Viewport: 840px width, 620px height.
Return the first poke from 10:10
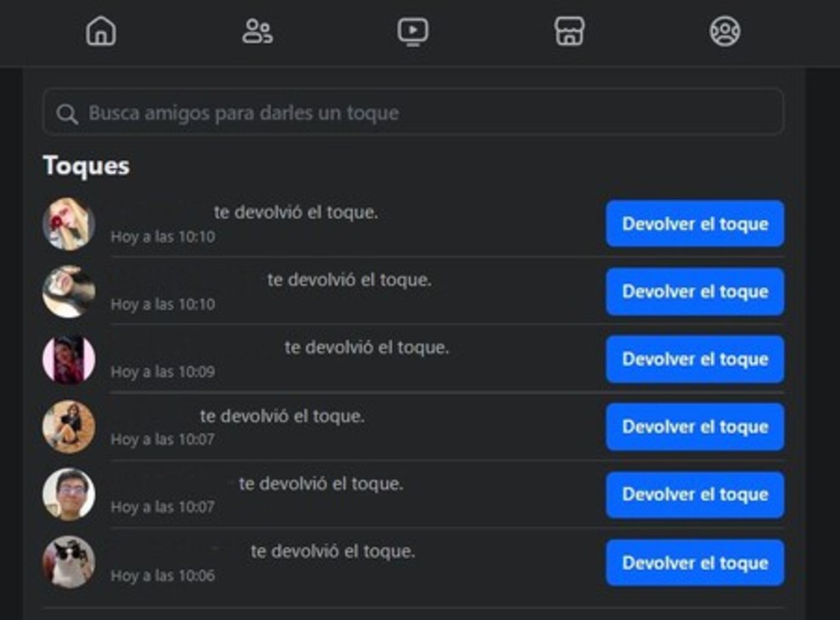[694, 224]
